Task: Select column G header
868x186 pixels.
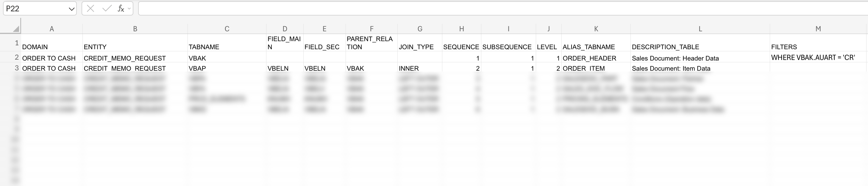Action: 419,29
